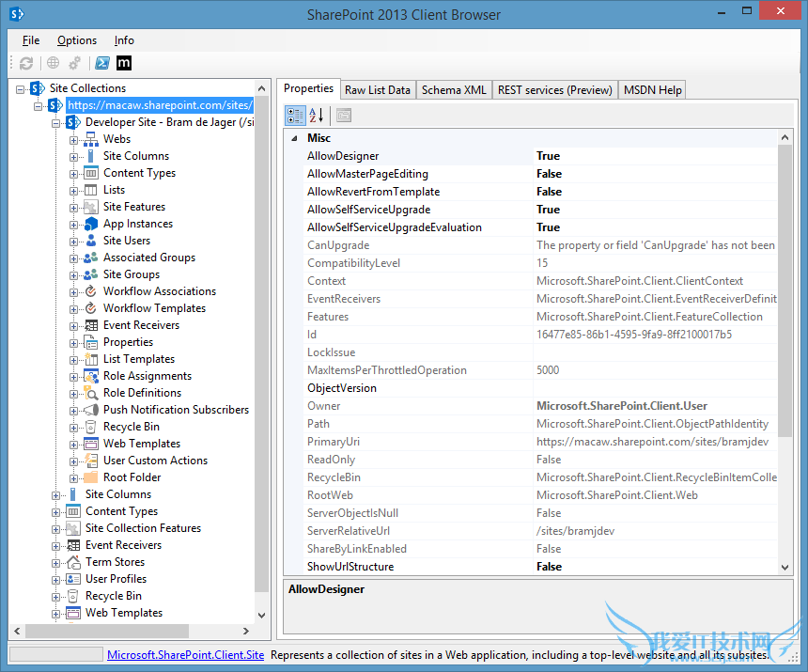The image size is (808, 672).
Task: Click the Lists node icon
Action: pos(91,190)
